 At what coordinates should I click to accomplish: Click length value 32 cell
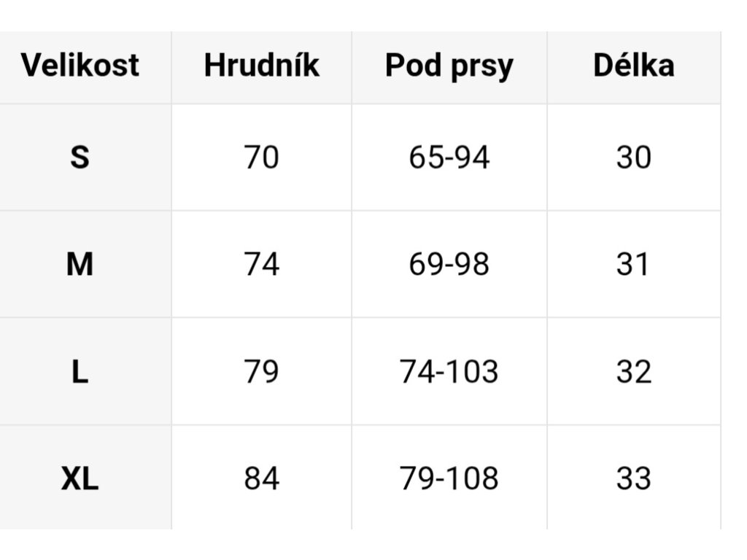pos(633,372)
